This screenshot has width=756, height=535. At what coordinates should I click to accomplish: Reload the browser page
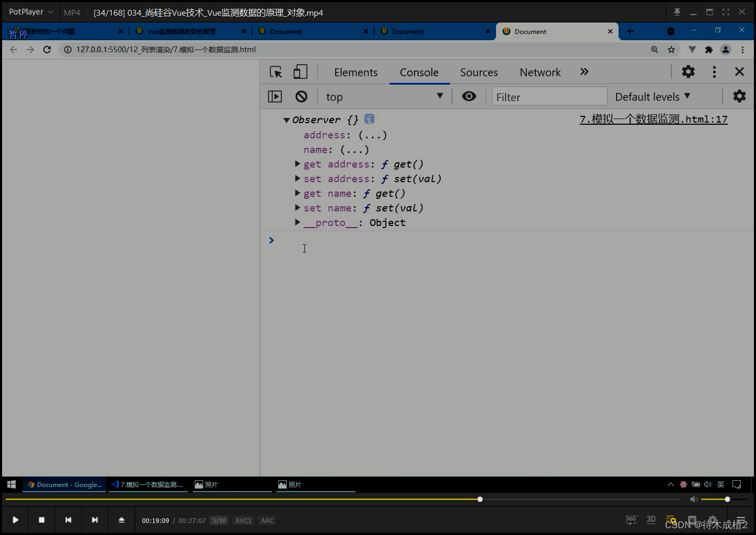click(47, 50)
